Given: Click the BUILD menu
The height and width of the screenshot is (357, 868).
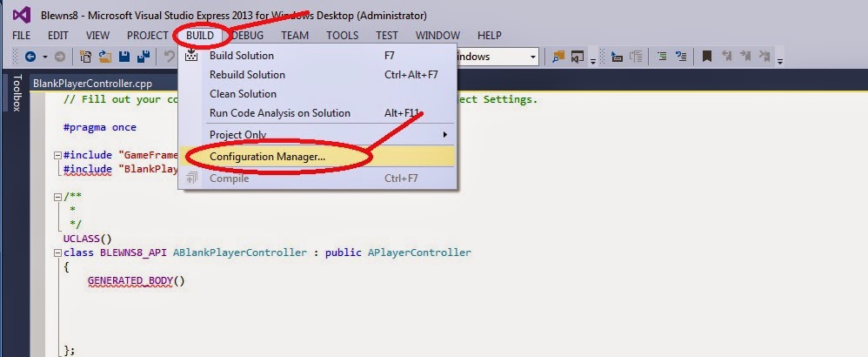Looking at the screenshot, I should tap(200, 36).
